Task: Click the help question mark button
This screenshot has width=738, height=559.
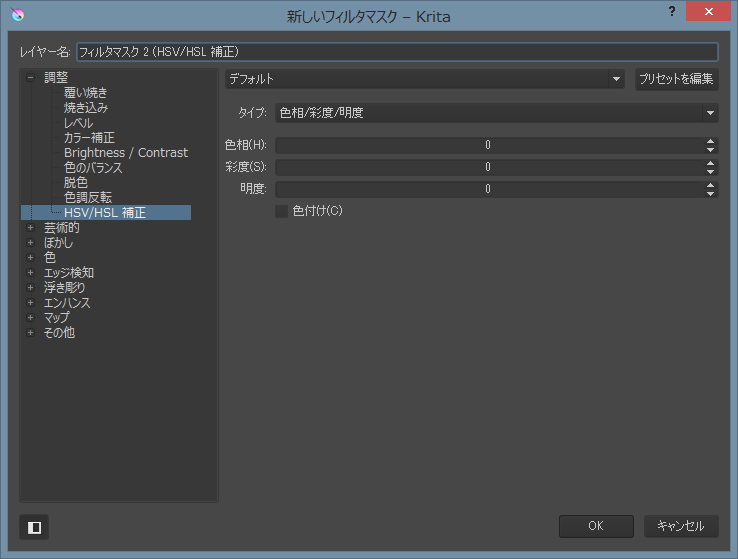Action: tap(672, 11)
